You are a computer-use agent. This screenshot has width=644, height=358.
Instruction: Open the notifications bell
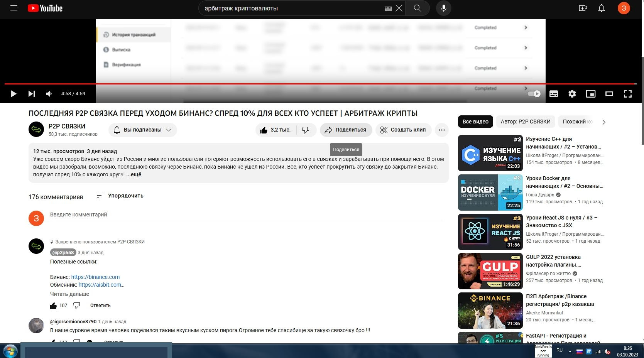pyautogui.click(x=602, y=8)
